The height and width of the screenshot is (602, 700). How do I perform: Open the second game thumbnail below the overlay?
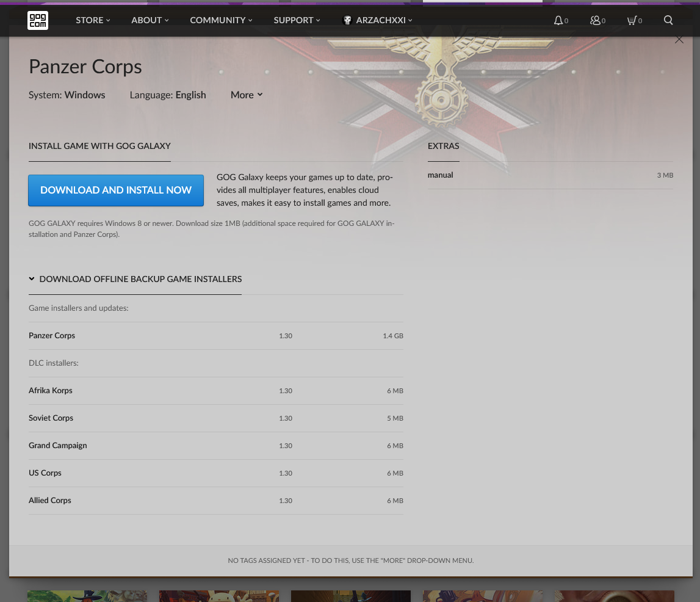coord(219,596)
